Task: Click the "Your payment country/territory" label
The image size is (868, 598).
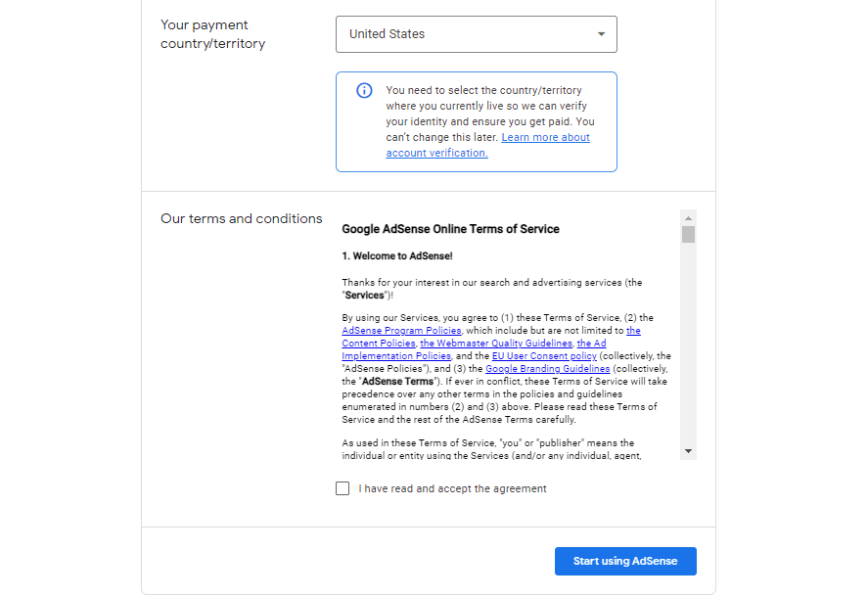Action: coord(211,34)
